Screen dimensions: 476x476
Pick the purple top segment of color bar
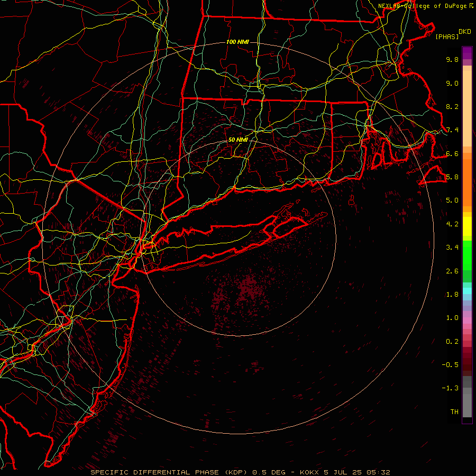pos(467,53)
